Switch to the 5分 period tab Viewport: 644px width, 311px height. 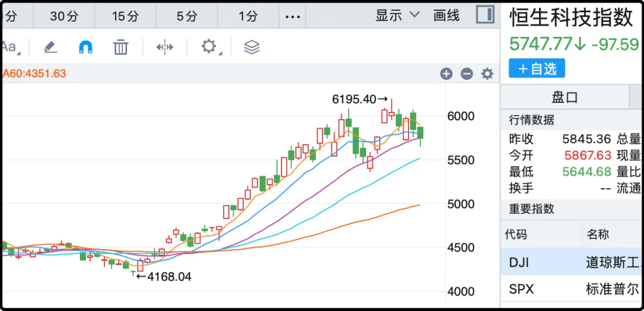coord(187,16)
